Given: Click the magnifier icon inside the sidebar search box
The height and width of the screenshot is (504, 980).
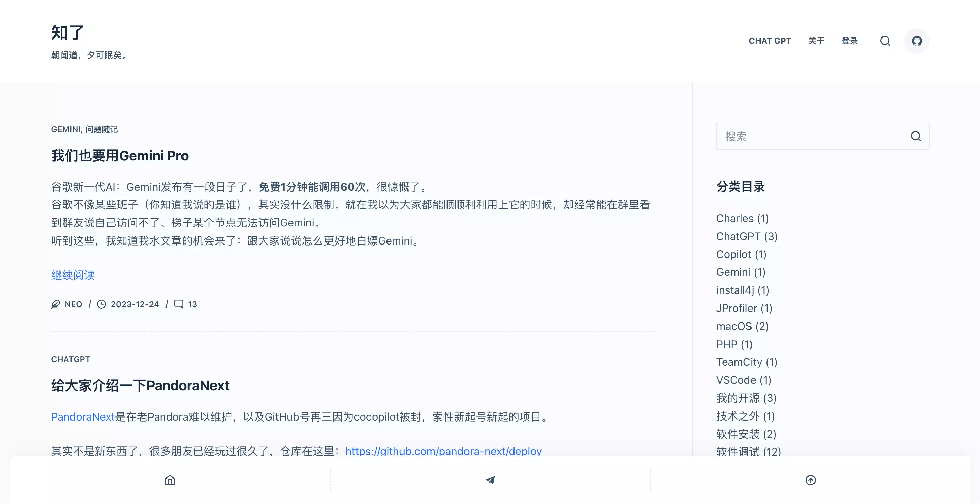Looking at the screenshot, I should (x=916, y=136).
